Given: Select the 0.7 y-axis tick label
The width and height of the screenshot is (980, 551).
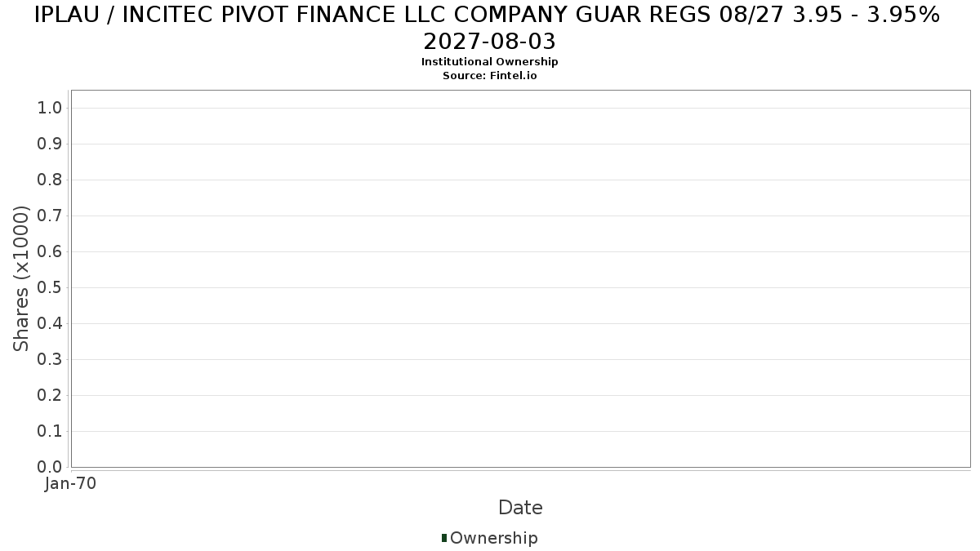Looking at the screenshot, I should [x=50, y=216].
